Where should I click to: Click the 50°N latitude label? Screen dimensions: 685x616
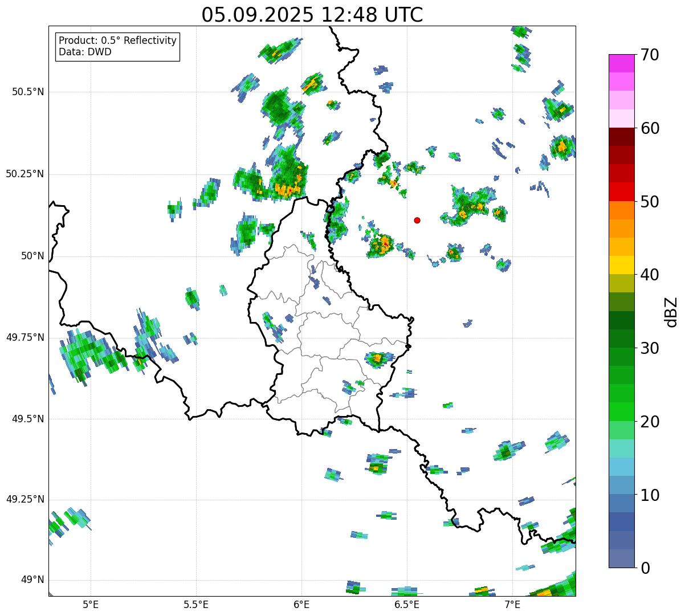(32, 256)
